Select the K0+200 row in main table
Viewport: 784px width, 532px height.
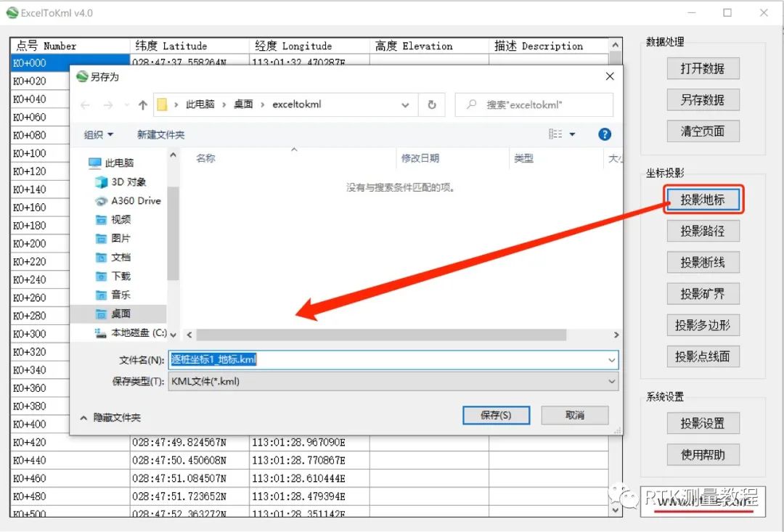40,243
